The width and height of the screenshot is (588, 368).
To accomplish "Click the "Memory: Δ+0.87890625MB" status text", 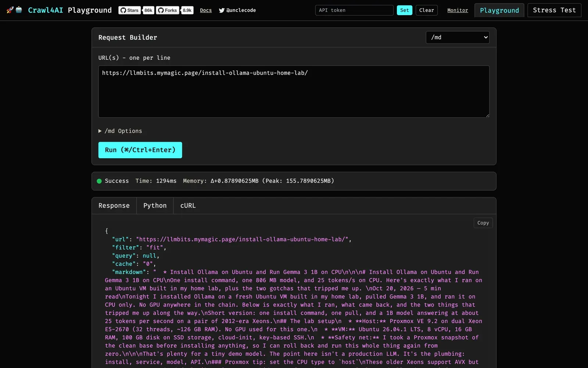I will (221, 181).
